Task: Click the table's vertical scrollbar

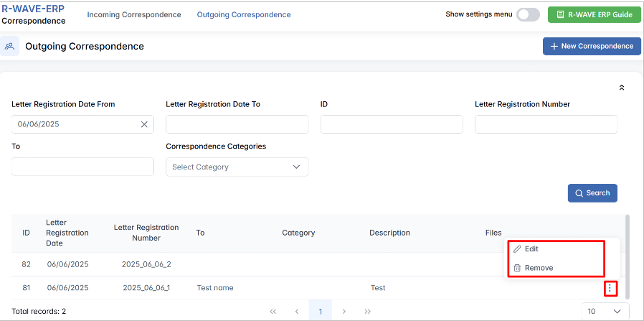Action: [628, 255]
